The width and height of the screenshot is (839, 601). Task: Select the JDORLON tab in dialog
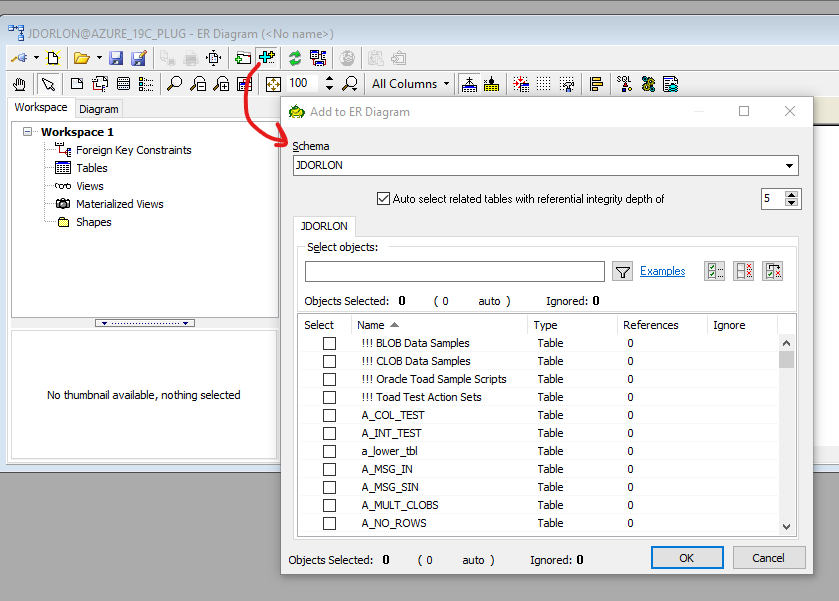[x=324, y=226]
